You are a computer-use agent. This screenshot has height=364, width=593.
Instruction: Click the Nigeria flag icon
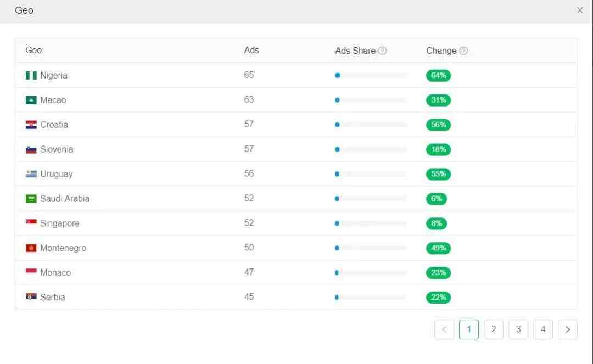31,75
